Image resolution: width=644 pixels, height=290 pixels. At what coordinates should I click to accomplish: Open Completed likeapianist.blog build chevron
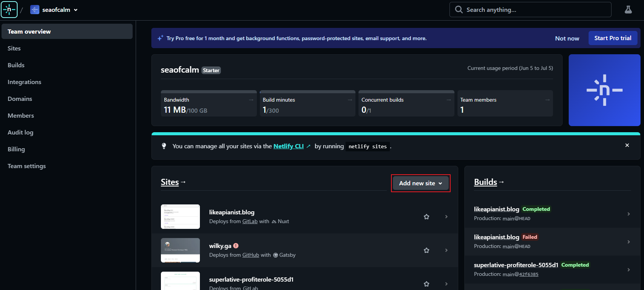tap(629, 214)
